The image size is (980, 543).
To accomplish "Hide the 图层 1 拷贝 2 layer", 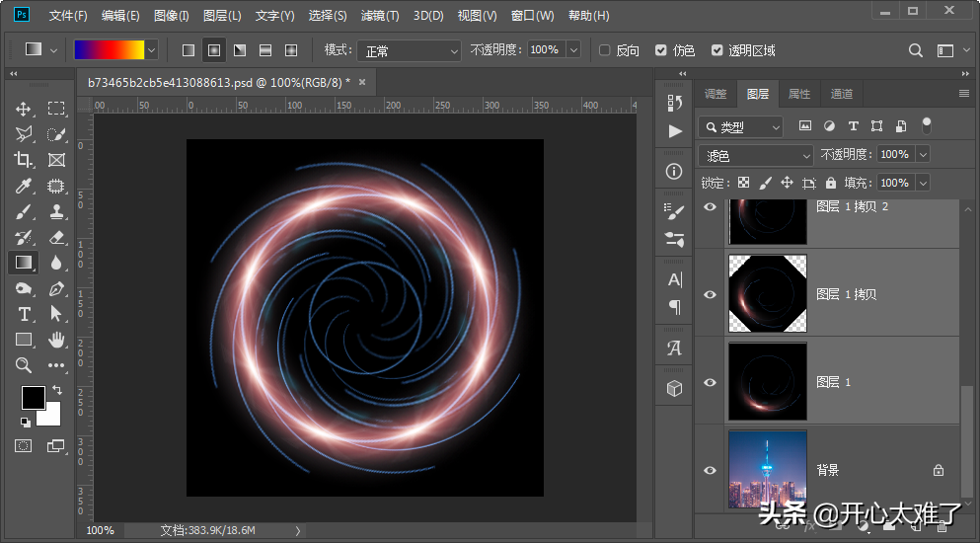I will click(710, 207).
